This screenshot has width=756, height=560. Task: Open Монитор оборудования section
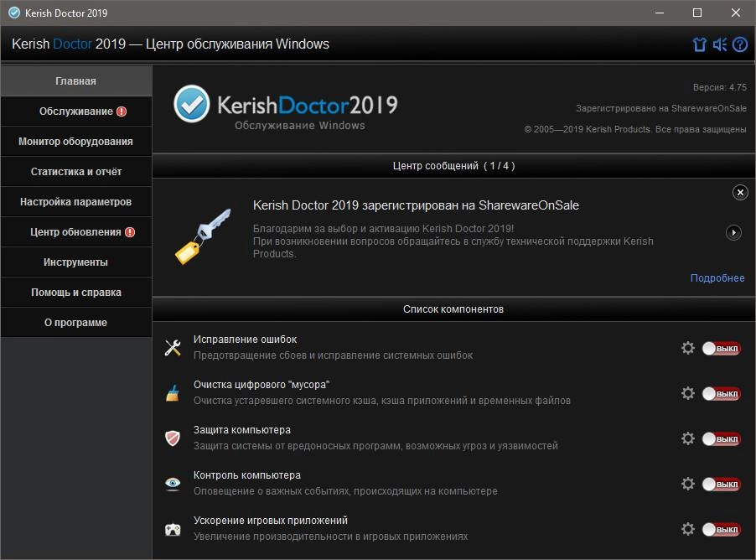pos(76,142)
